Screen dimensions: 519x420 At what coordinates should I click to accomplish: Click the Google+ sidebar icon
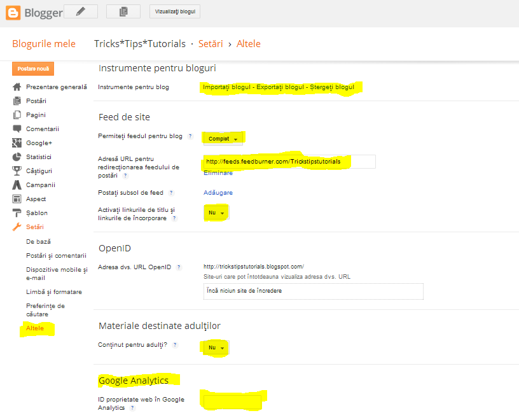[17, 143]
